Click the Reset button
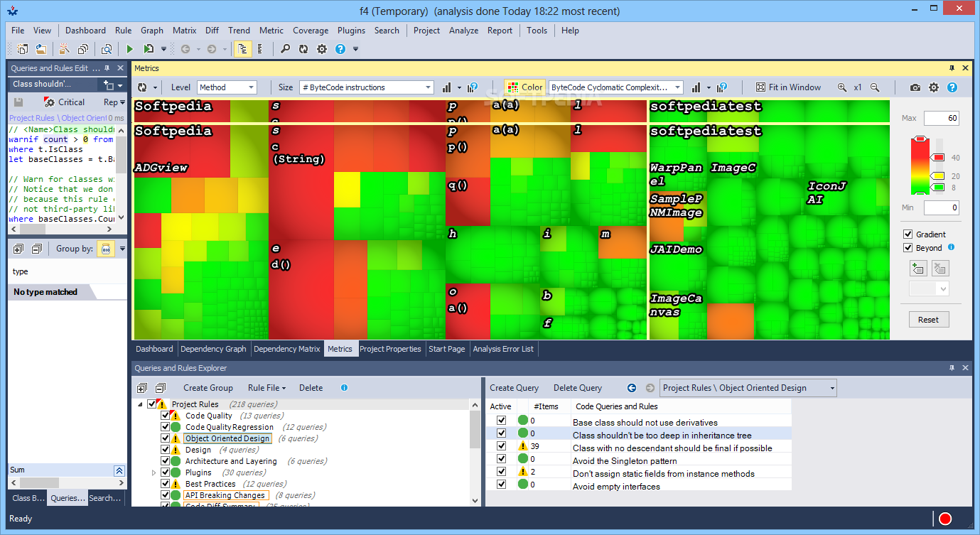Viewport: 980px width, 535px height. click(928, 320)
